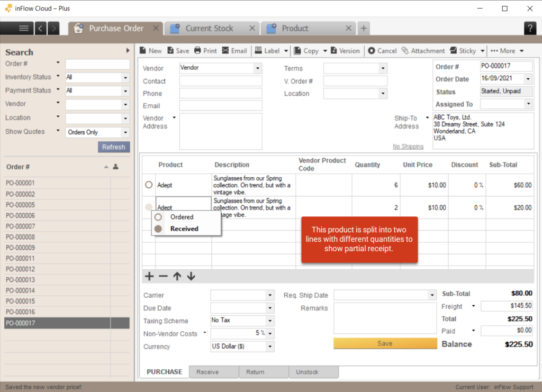This screenshot has width=542, height=392.
Task: Open the Receive tab
Action: [x=213, y=371]
